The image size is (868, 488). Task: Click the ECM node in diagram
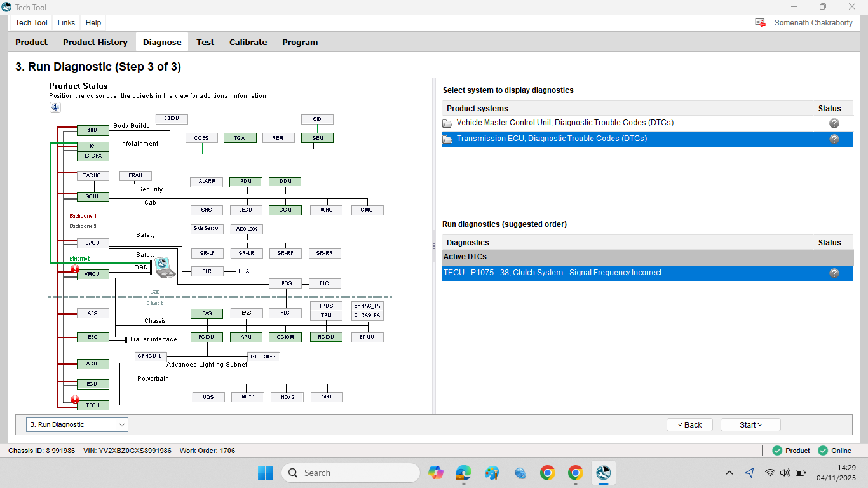coord(93,384)
